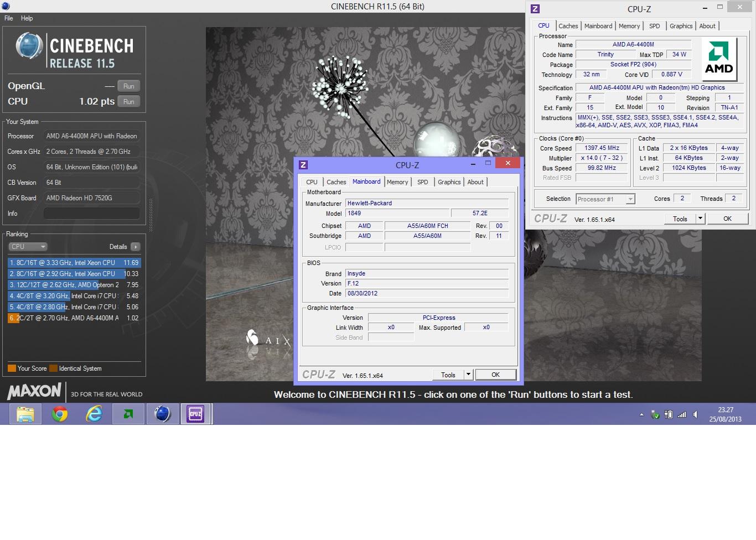The image size is (756, 540).
Task: Click the Cinebench app icon in title bar
Action: point(6,6)
